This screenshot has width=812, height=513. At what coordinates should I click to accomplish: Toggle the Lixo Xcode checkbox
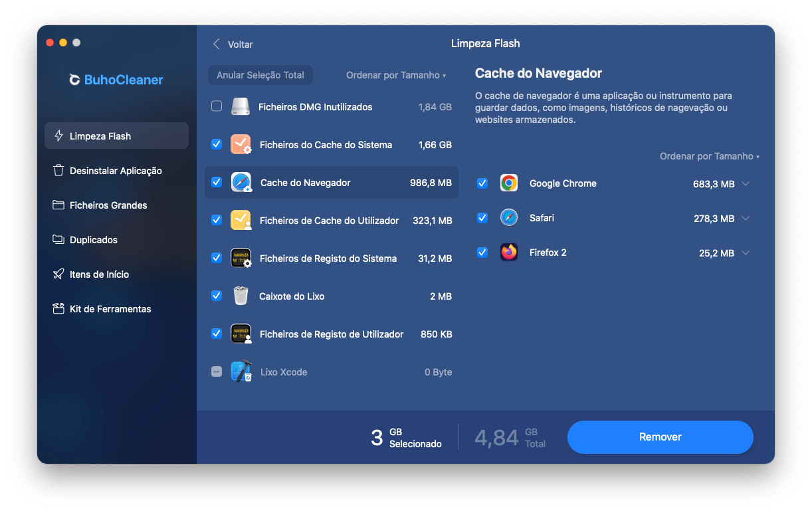[x=217, y=371]
